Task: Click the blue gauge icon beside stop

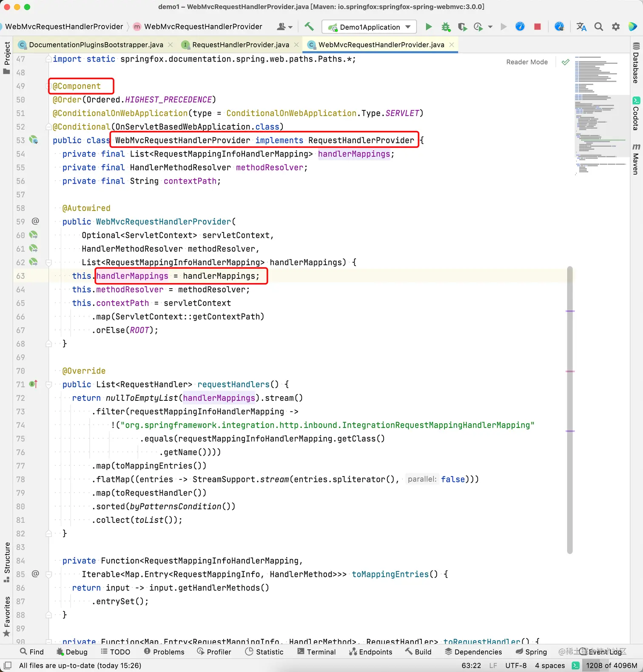Action: (520, 27)
